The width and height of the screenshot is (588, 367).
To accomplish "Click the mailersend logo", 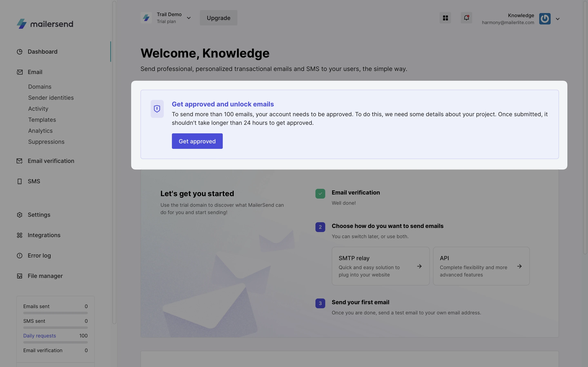I will [45, 24].
